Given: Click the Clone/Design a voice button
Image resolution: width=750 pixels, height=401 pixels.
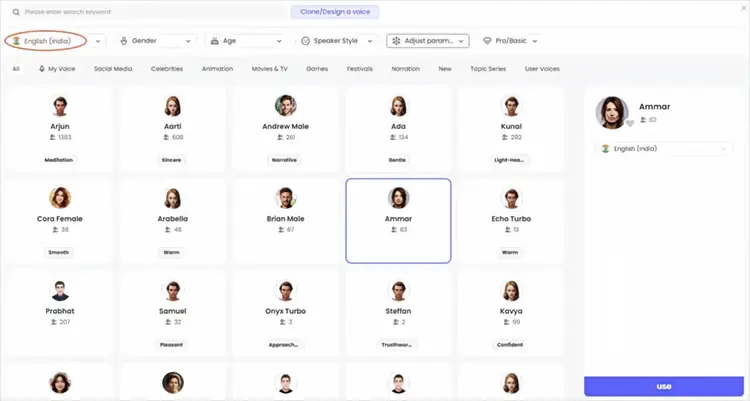Looking at the screenshot, I should tap(335, 12).
